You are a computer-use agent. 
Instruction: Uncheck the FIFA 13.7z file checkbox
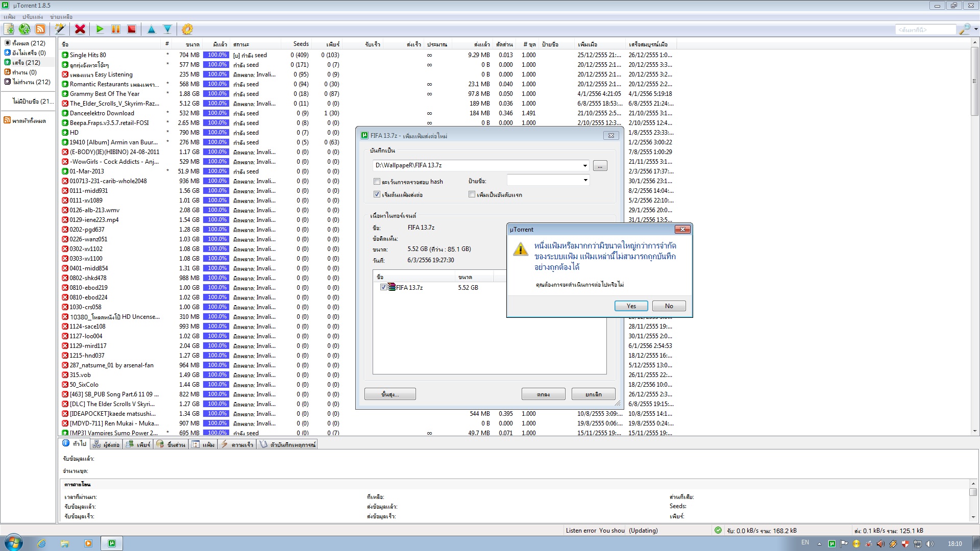[x=383, y=287]
